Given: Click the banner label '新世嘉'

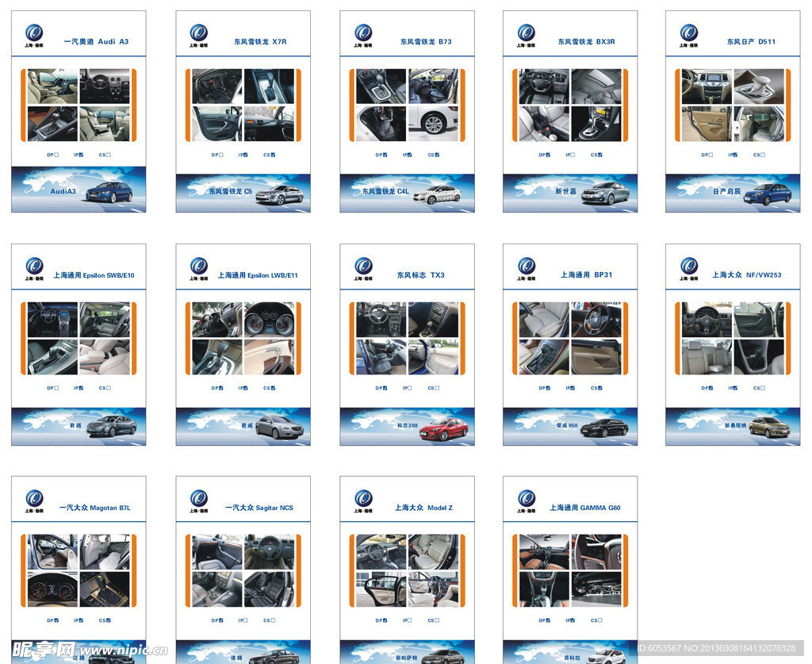Looking at the screenshot, I should 566,191.
